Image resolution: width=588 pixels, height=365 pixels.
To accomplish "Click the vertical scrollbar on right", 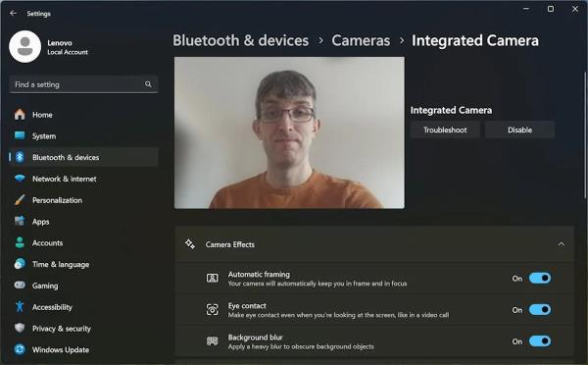I will (585, 135).
